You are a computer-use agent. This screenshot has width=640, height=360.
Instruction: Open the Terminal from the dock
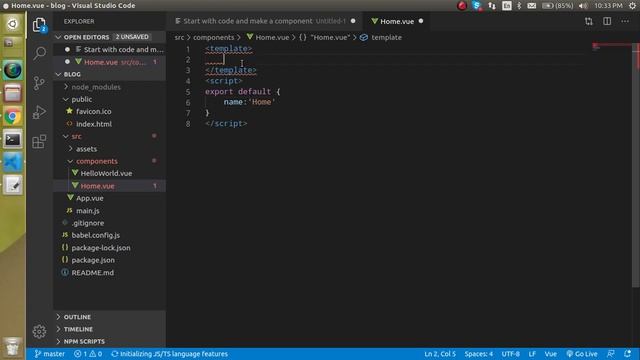(x=13, y=140)
